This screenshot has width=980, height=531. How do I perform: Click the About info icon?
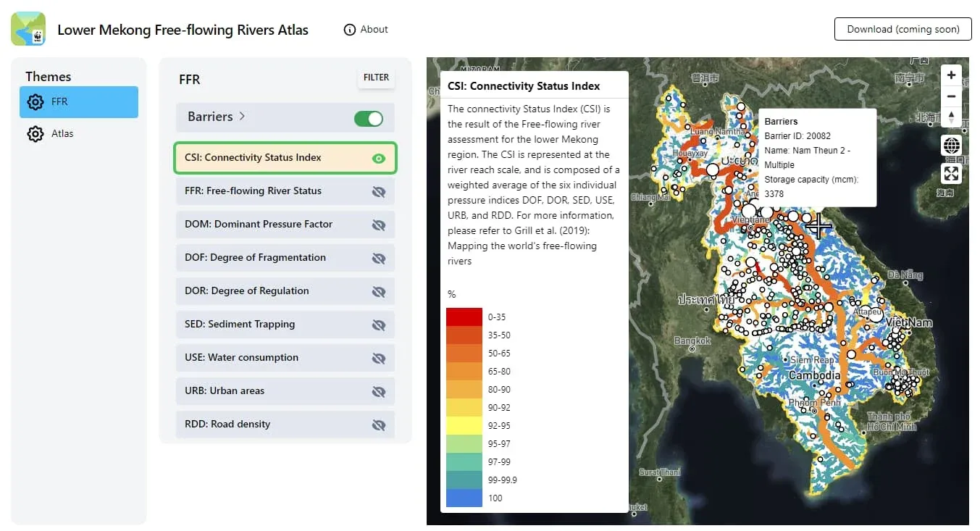coord(350,30)
